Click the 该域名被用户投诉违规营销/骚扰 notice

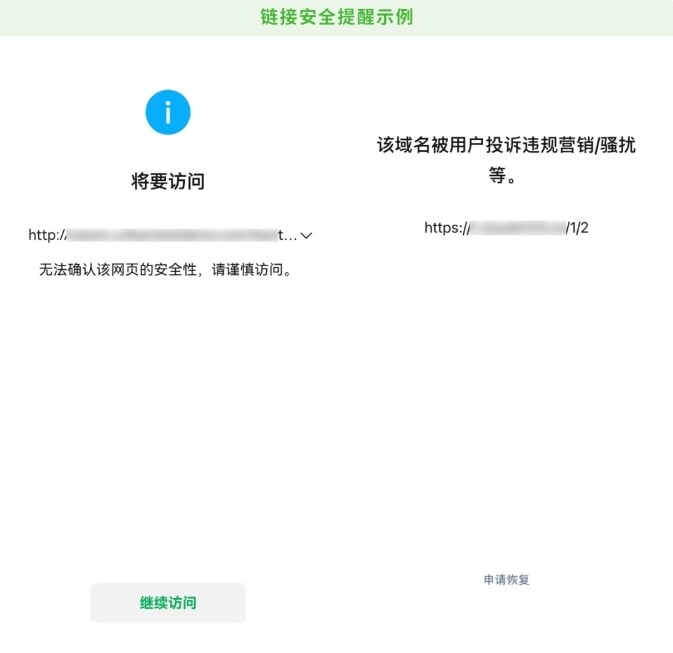506,146
